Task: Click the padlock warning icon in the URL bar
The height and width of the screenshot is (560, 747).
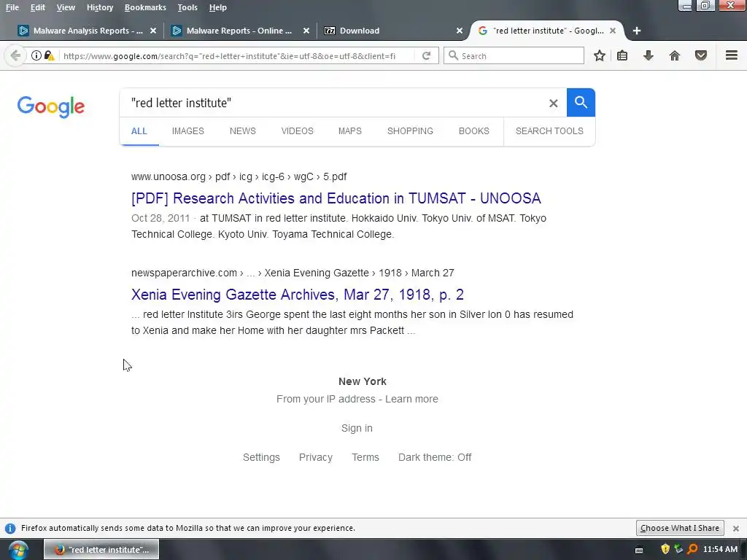Action: (49, 55)
